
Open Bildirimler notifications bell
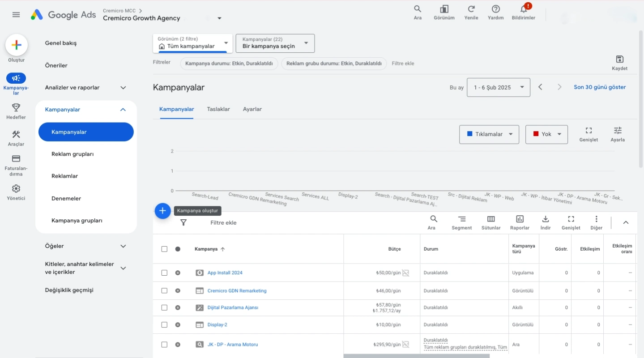(523, 12)
